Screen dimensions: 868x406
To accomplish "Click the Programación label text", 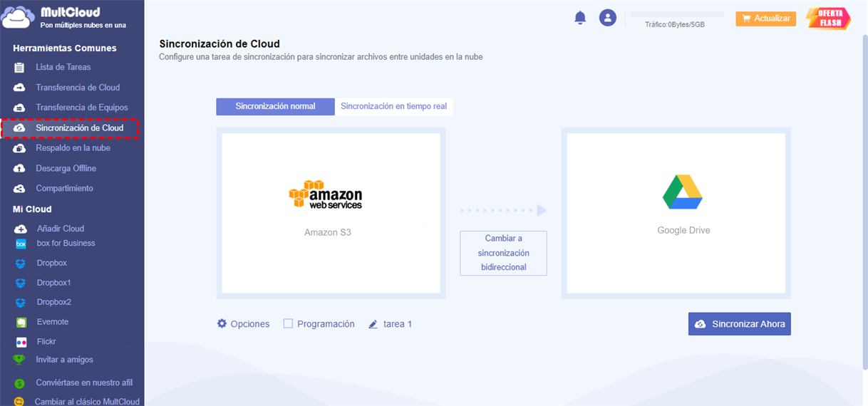I will 326,324.
